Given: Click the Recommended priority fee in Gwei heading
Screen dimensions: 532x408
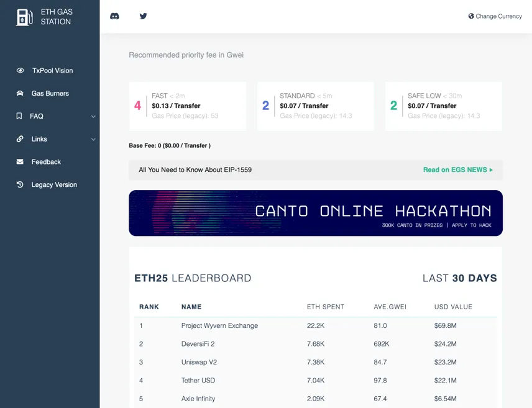Looking at the screenshot, I should [186, 55].
